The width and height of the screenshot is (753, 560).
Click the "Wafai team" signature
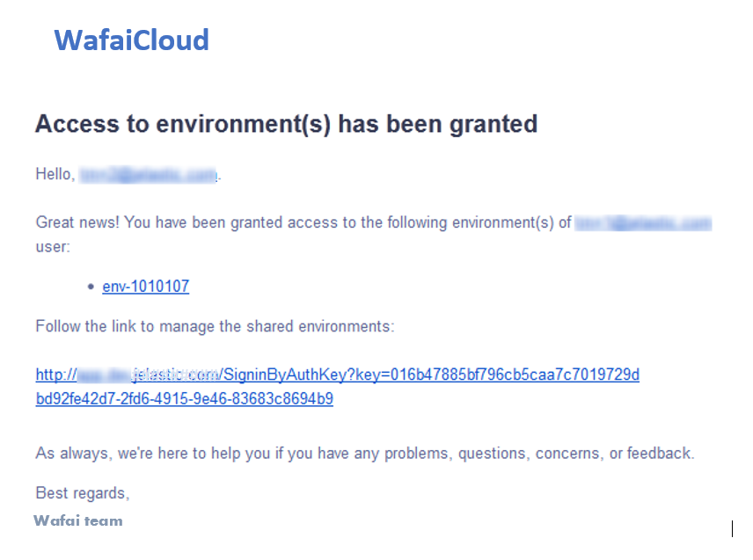click(78, 520)
